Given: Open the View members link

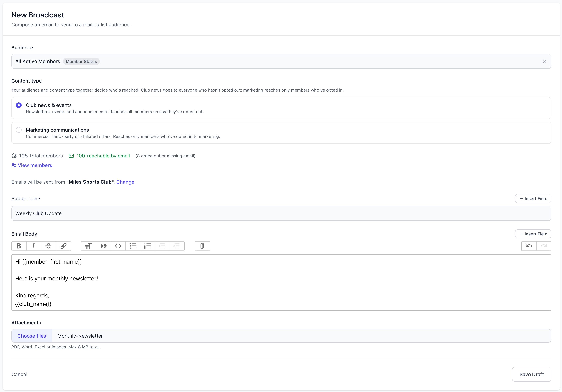Looking at the screenshot, I should (x=32, y=165).
